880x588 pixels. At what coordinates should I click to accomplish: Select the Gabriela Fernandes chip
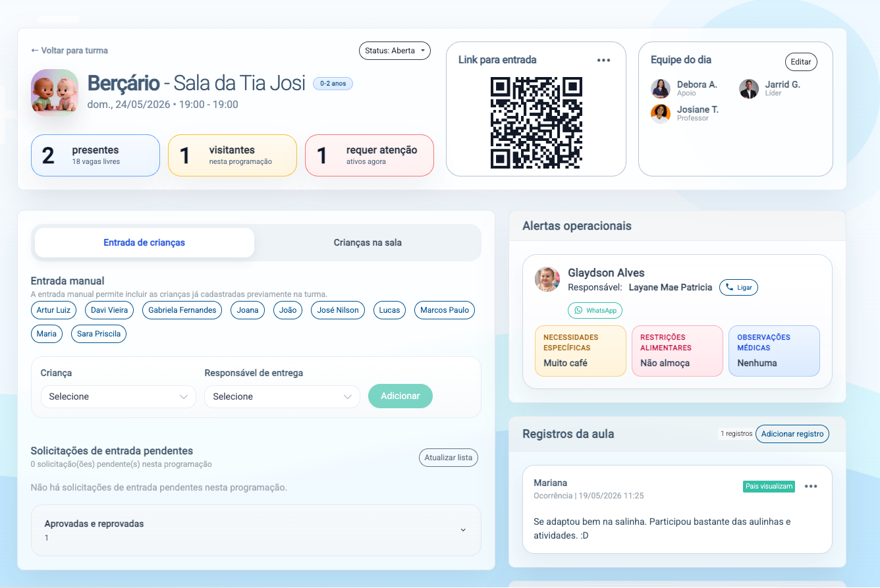pyautogui.click(x=182, y=310)
